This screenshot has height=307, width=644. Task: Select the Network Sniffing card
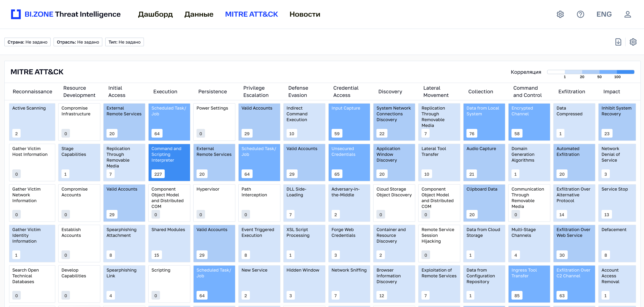(x=349, y=284)
